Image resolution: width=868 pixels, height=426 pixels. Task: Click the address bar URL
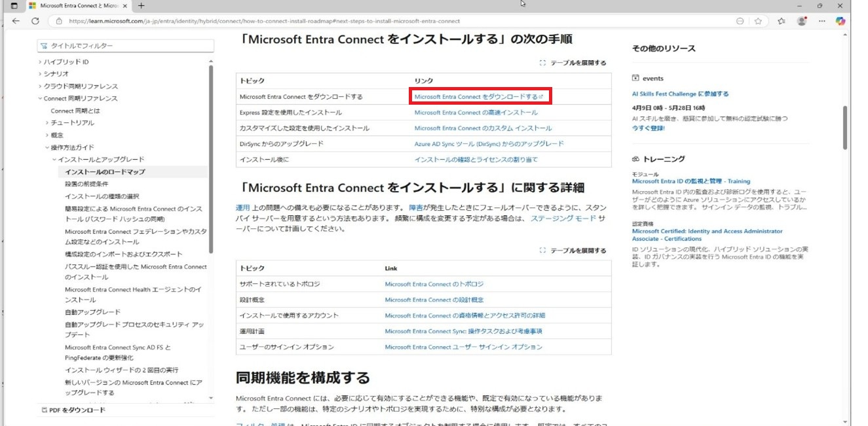point(264,21)
